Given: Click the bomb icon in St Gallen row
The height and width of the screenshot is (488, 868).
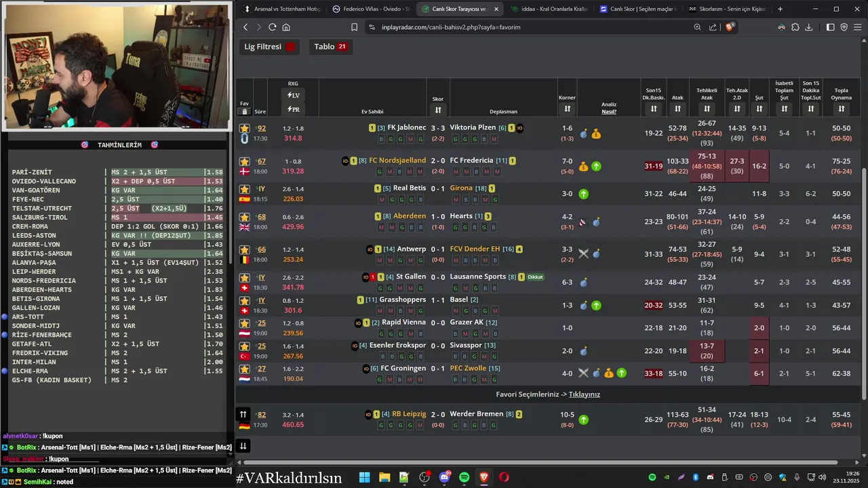Looking at the screenshot, I should click(583, 282).
